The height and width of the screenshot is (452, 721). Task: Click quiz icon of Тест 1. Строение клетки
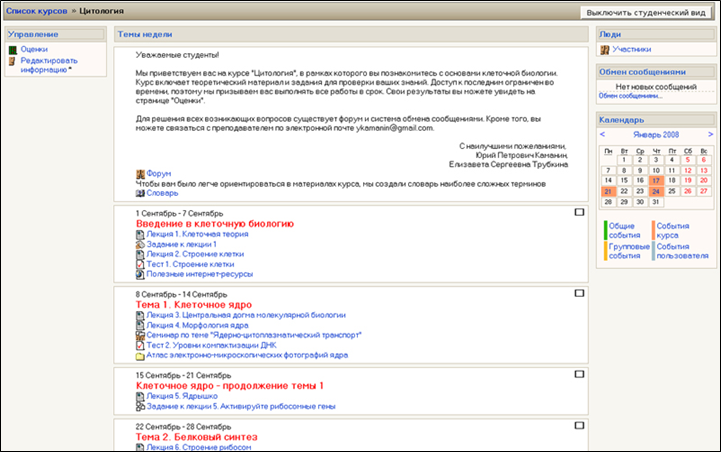pyautogui.click(x=140, y=264)
